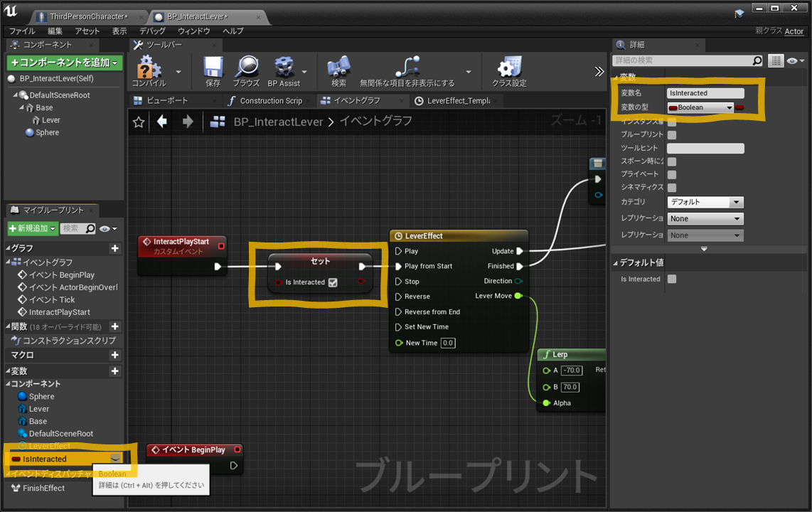
Task: Click LeverEffect Lever Move output pin
Action: [518, 296]
